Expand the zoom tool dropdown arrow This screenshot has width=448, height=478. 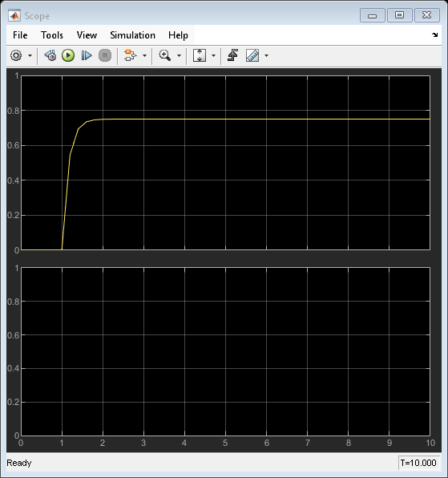(x=179, y=55)
